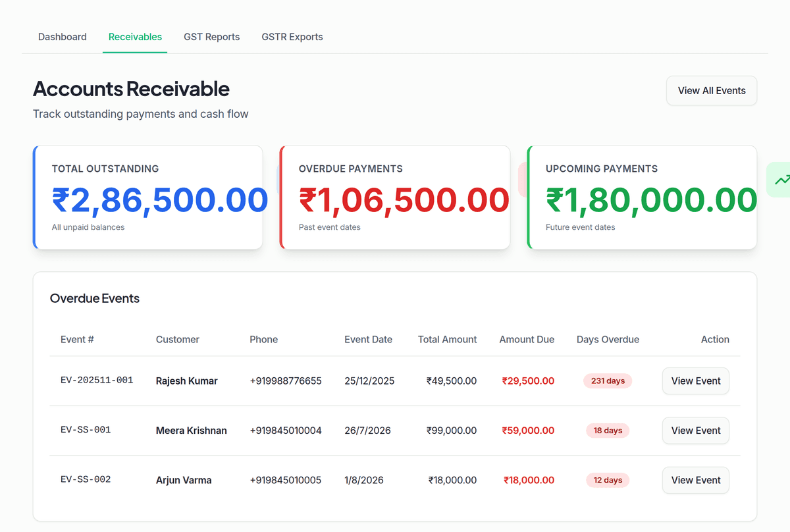Image resolution: width=790 pixels, height=532 pixels.
Task: Click the 'Past event dates' caption
Action: [x=330, y=227]
